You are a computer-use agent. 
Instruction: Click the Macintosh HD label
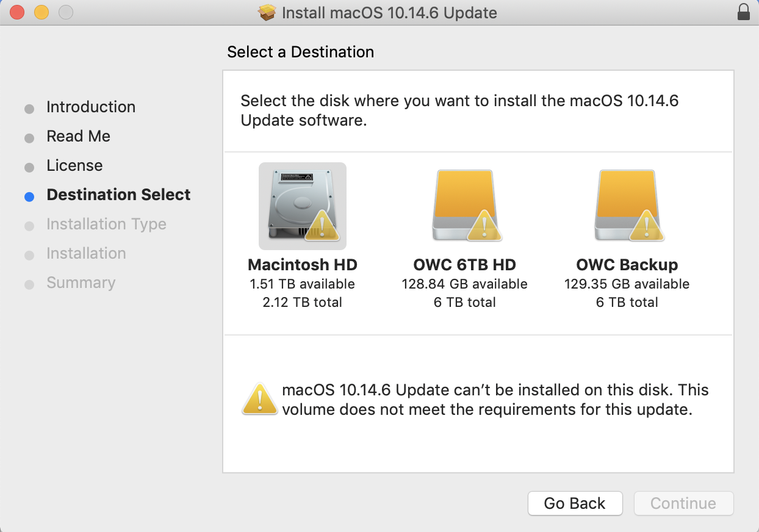303,265
